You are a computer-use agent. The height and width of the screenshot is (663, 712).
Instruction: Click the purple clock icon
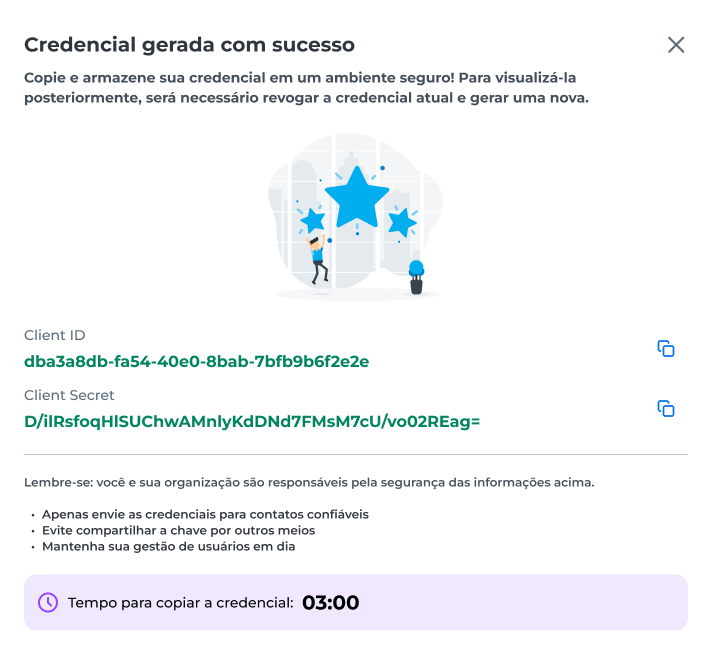pos(48,603)
